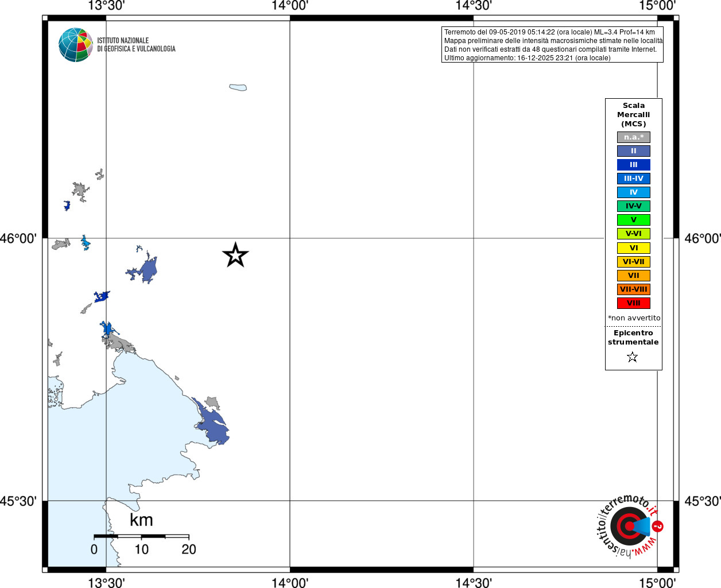Screen dimensions: 721x588
Task: Select the VI-VII legend swatch
Action: click(634, 262)
